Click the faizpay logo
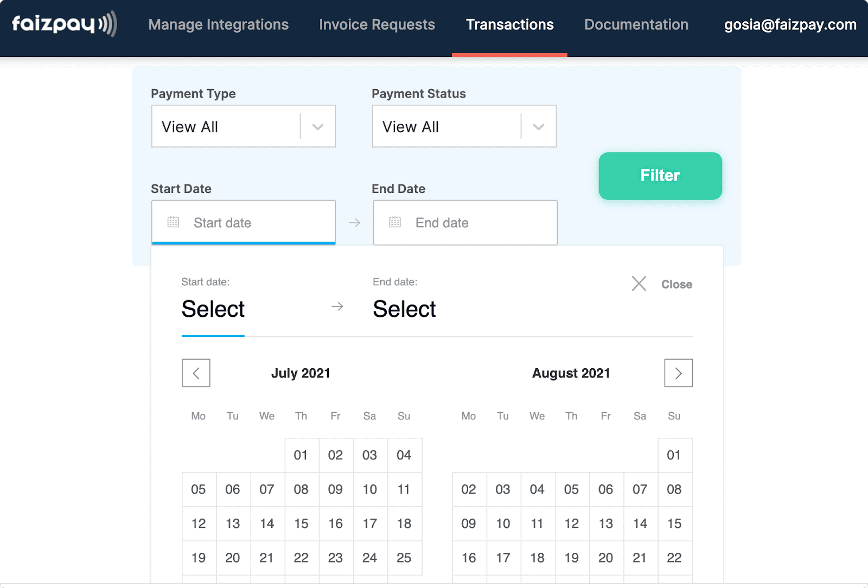 pyautogui.click(x=65, y=24)
